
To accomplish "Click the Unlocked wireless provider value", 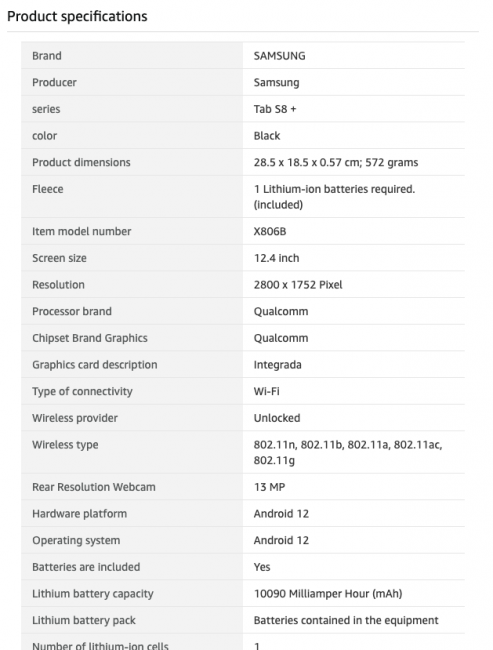I will point(277,418).
